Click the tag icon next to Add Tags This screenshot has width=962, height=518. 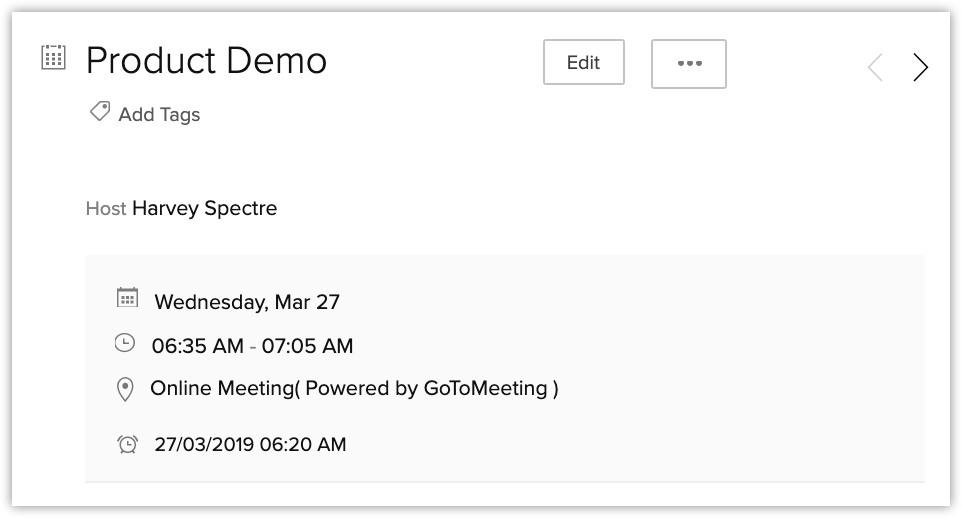tap(99, 112)
